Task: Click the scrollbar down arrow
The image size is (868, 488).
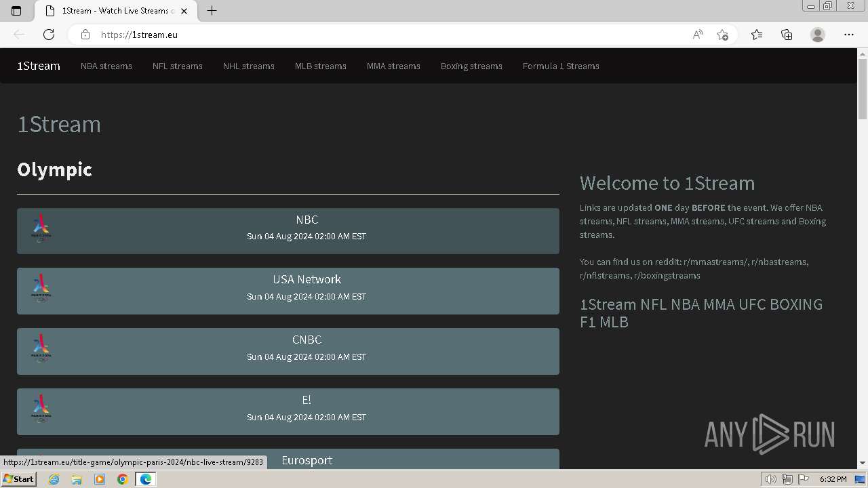Action: [863, 463]
